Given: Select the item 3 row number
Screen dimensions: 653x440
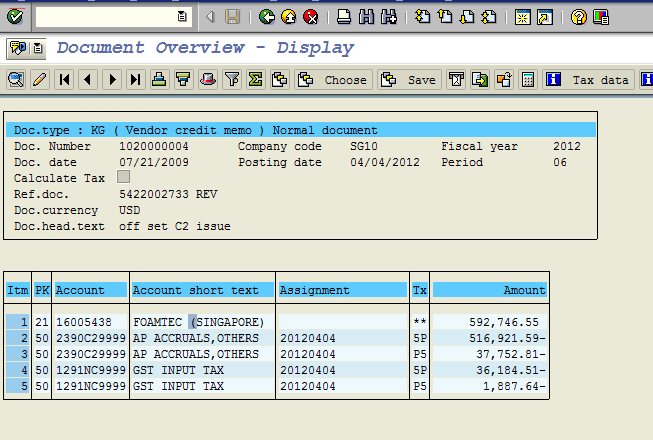Looking at the screenshot, I should click(x=18, y=354).
